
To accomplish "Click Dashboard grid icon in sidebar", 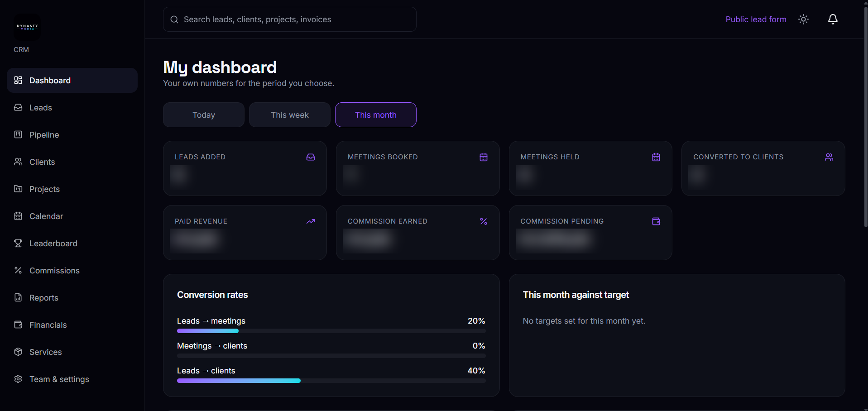I will (18, 80).
